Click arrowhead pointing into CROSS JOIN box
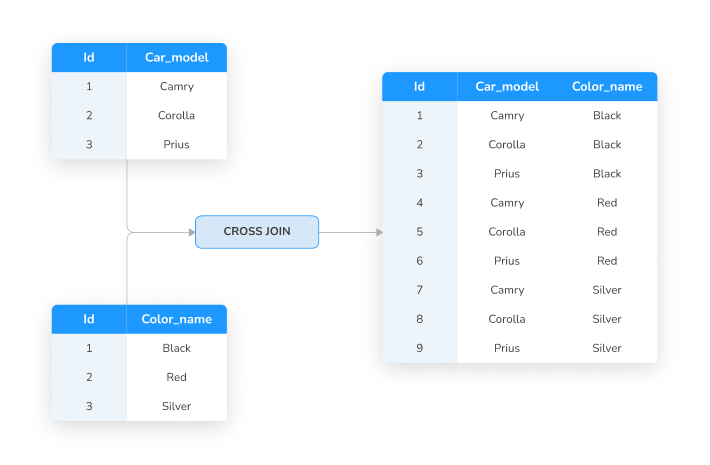The height and width of the screenshot is (465, 710). (192, 232)
